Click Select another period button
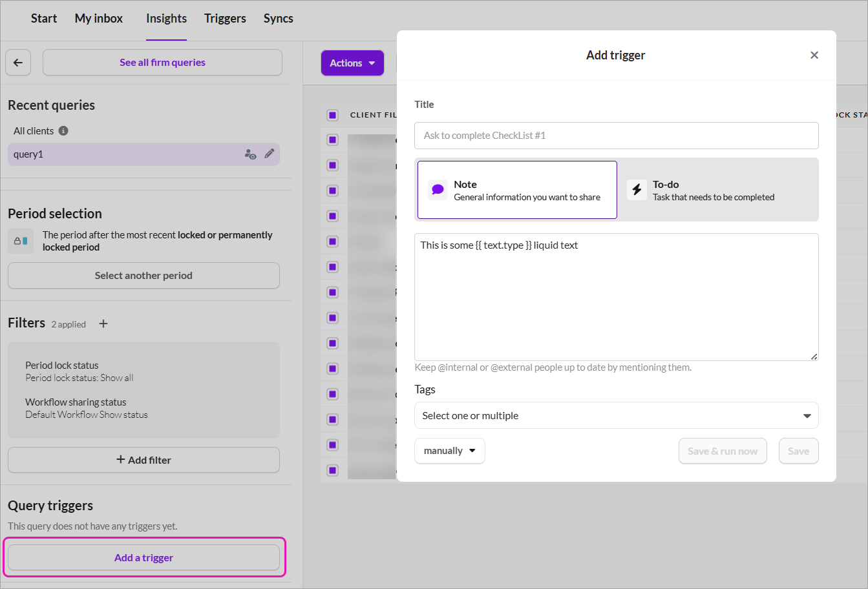Viewport: 868px width, 589px height. pyautogui.click(x=143, y=275)
